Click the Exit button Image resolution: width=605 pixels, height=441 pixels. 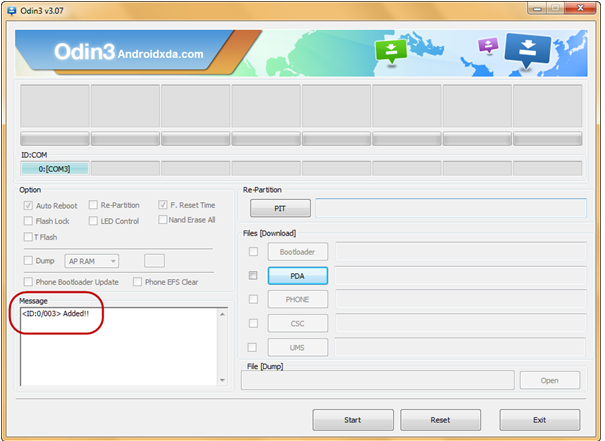[540, 420]
